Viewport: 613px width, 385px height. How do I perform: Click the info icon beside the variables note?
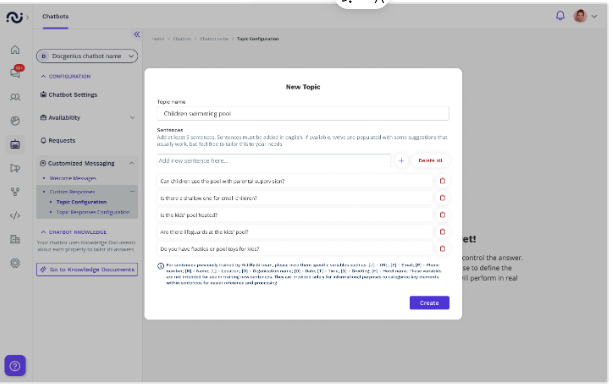coord(160,266)
